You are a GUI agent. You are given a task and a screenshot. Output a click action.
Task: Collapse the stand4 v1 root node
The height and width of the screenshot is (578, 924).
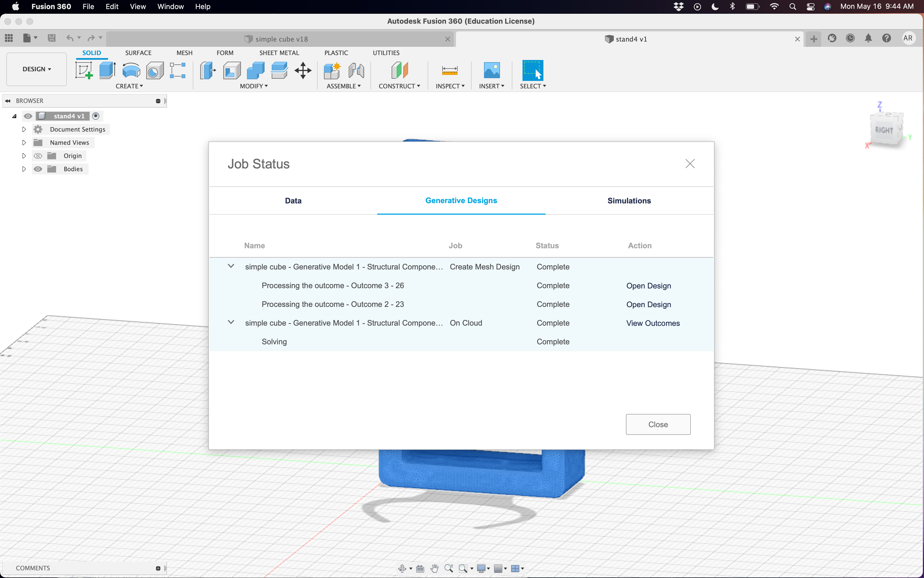pyautogui.click(x=14, y=116)
